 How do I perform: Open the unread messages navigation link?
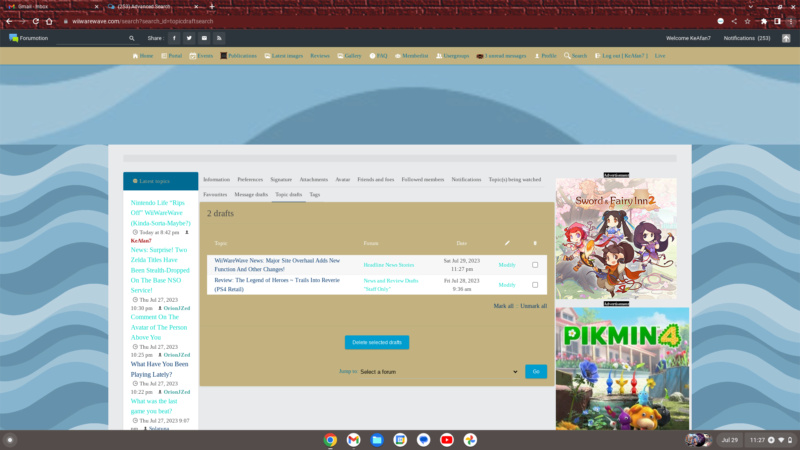pyautogui.click(x=501, y=56)
